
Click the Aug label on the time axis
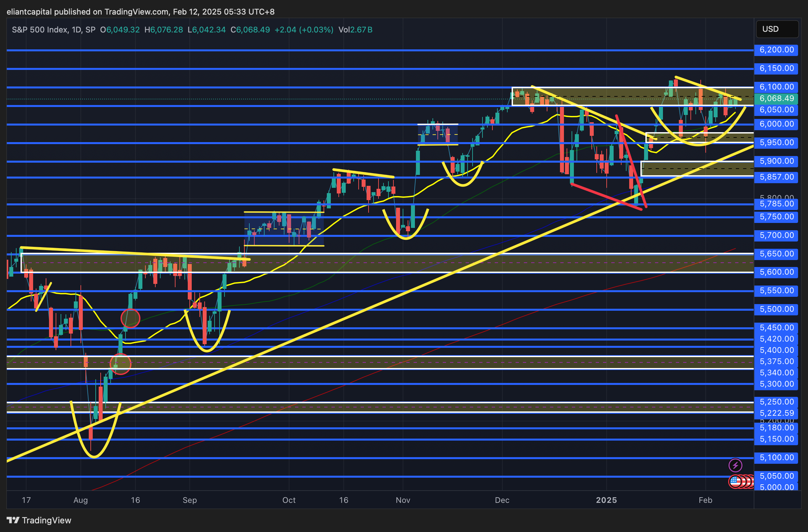tap(80, 500)
